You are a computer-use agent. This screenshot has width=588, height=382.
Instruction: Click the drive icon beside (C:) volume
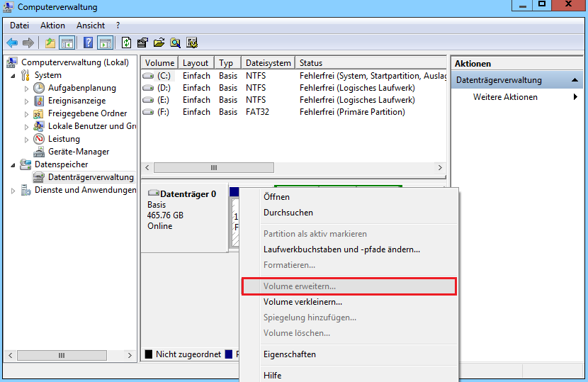148,76
